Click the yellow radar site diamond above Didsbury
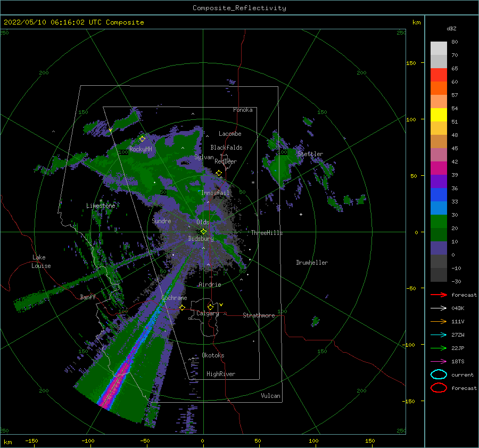Image resolution: width=479 pixels, height=448 pixels. [x=203, y=232]
